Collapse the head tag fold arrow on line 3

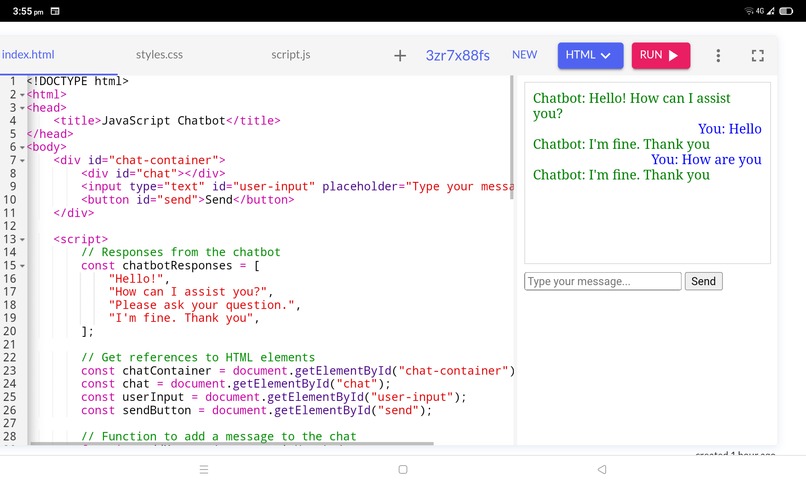click(22, 108)
